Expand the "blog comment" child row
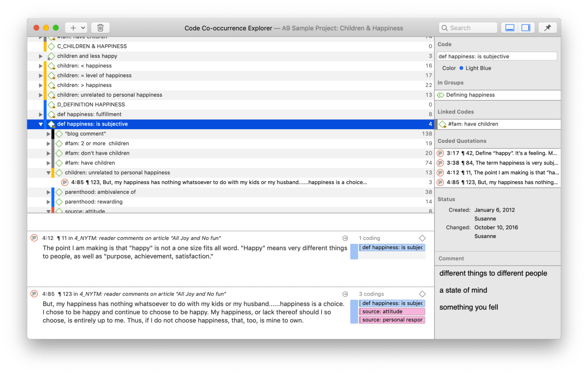This screenshot has width=588, height=375. point(49,134)
